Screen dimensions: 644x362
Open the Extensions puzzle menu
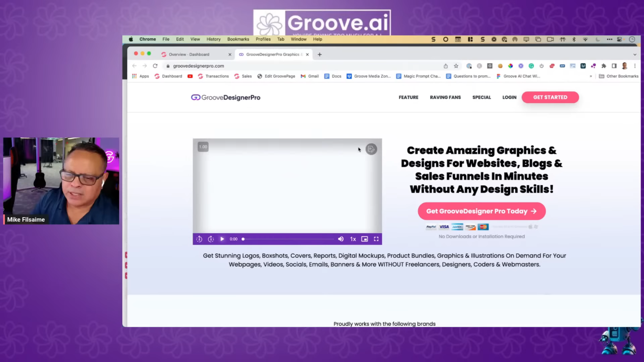(x=604, y=66)
